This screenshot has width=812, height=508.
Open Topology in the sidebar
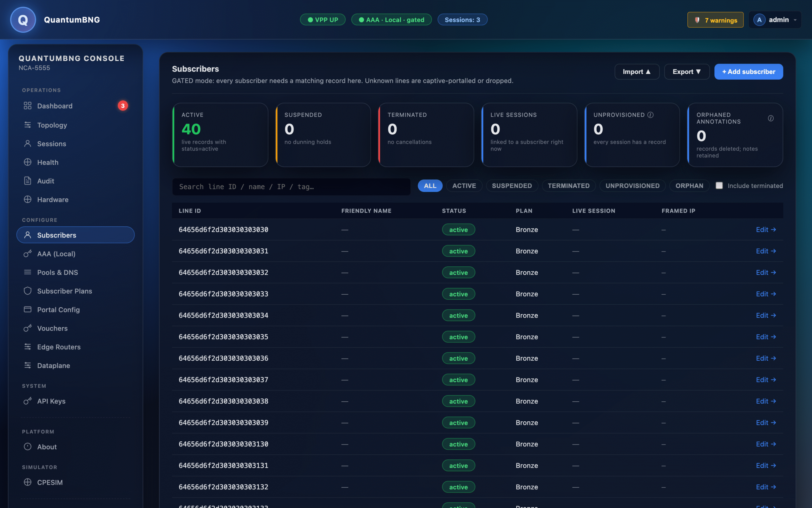[75, 125]
